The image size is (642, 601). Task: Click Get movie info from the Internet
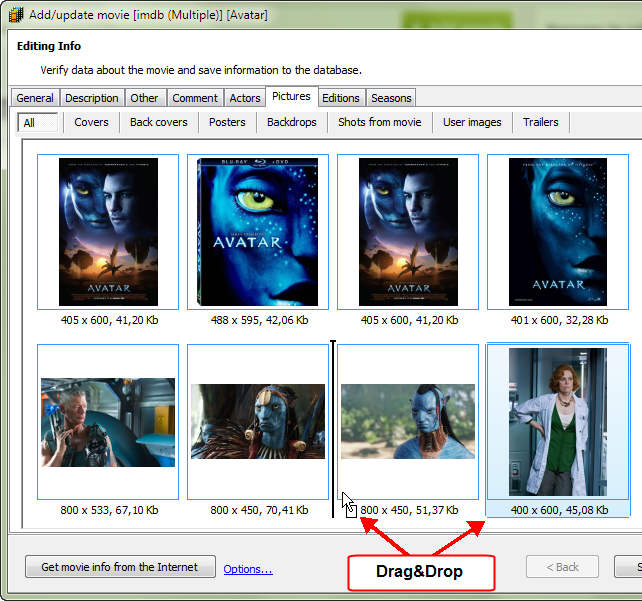(x=120, y=567)
